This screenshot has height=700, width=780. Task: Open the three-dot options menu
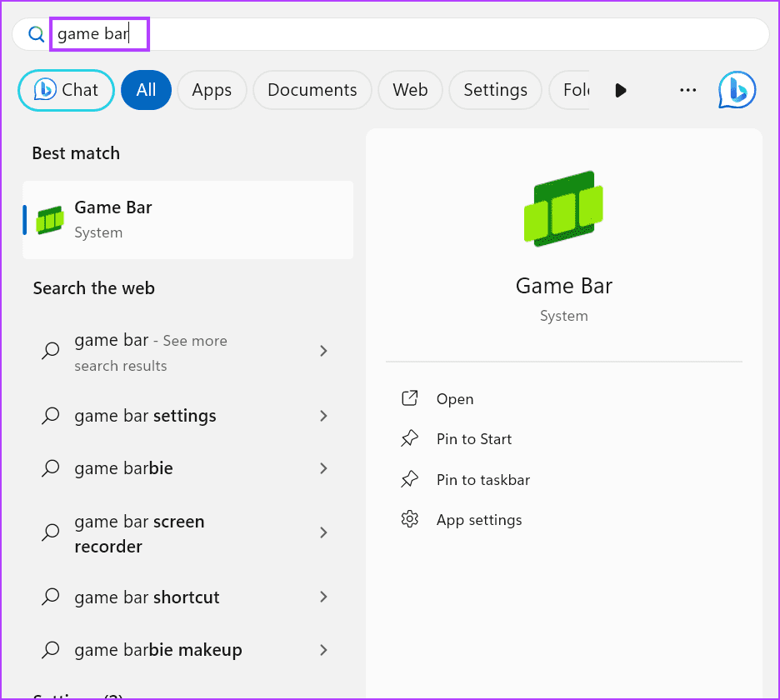point(688,90)
